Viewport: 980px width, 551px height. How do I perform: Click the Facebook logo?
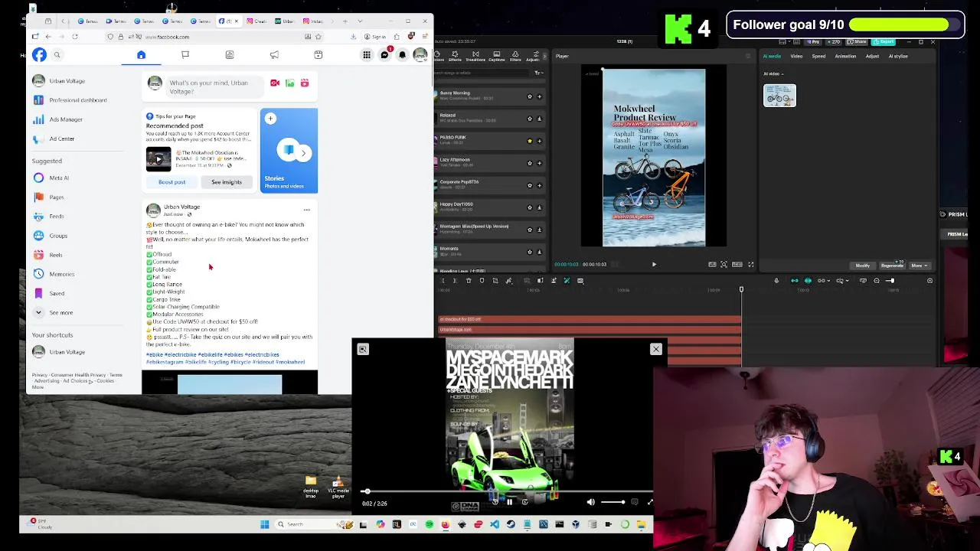[x=39, y=55]
